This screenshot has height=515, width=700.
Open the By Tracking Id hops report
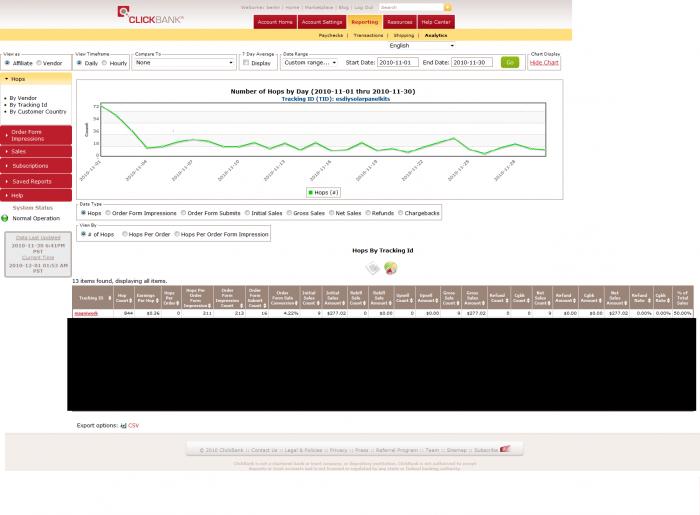(28, 104)
